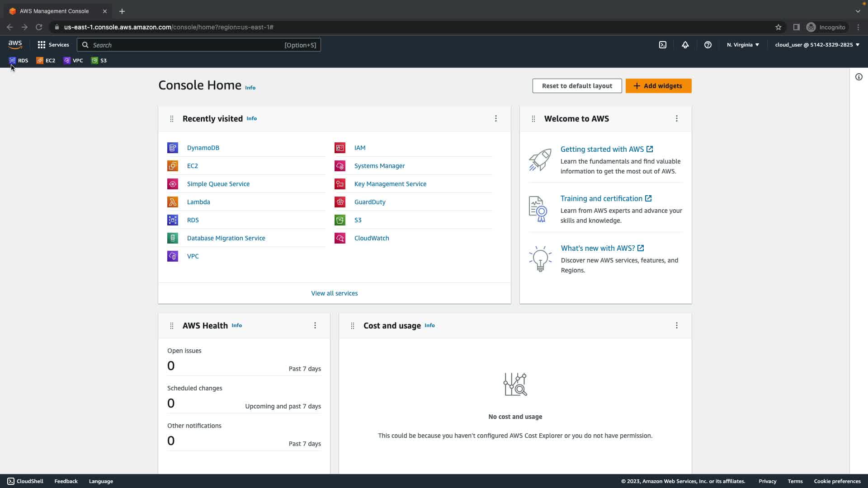Expand the cloud_user account dropdown

tap(817, 45)
